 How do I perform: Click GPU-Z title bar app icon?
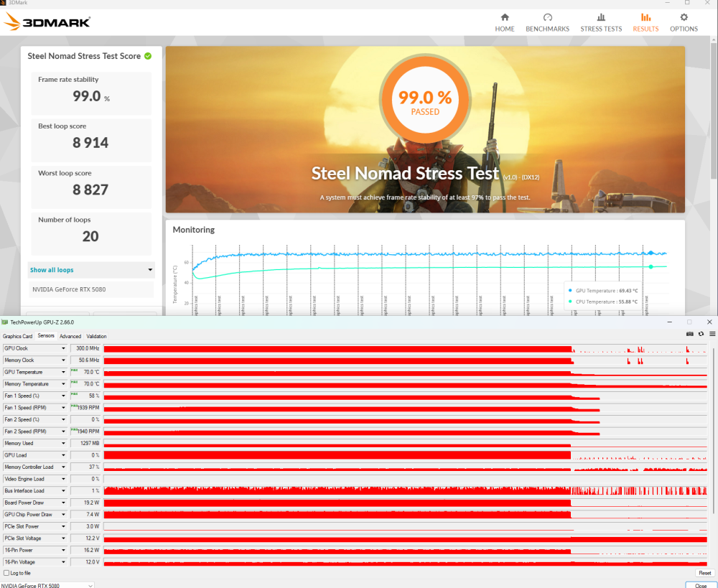pyautogui.click(x=4, y=322)
